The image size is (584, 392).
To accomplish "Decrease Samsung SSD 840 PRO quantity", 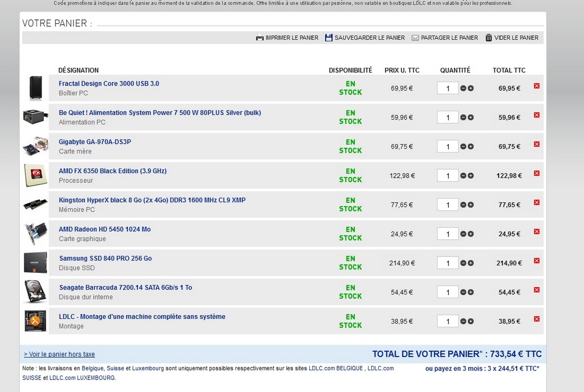I will point(463,263).
